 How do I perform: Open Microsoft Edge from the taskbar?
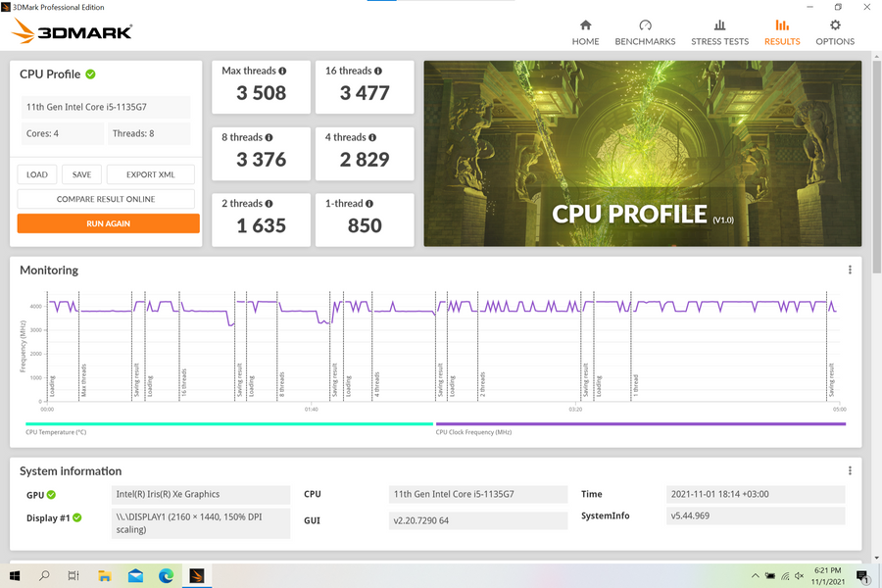click(x=166, y=575)
